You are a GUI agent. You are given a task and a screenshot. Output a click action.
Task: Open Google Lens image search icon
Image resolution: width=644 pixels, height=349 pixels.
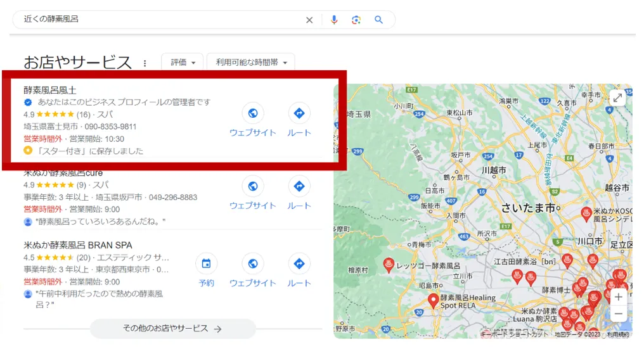356,20
